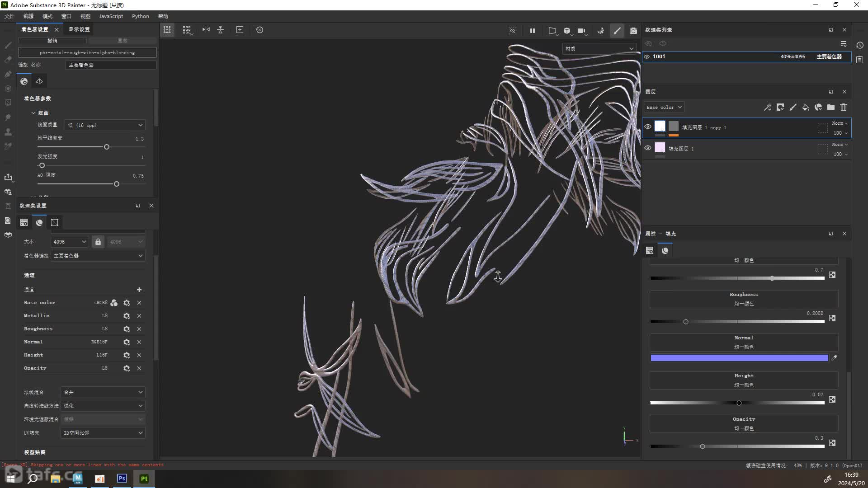Delete selected layer with trash icon
Screen dimensions: 868x488
pyautogui.click(x=844, y=108)
